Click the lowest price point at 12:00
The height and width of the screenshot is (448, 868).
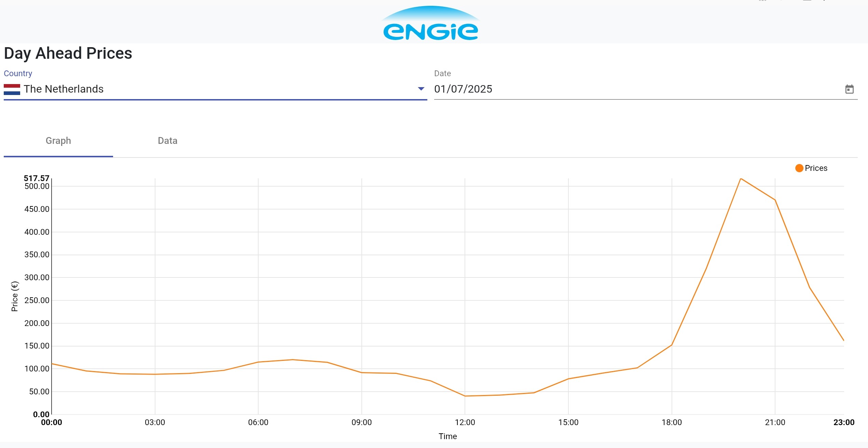pyautogui.click(x=465, y=396)
